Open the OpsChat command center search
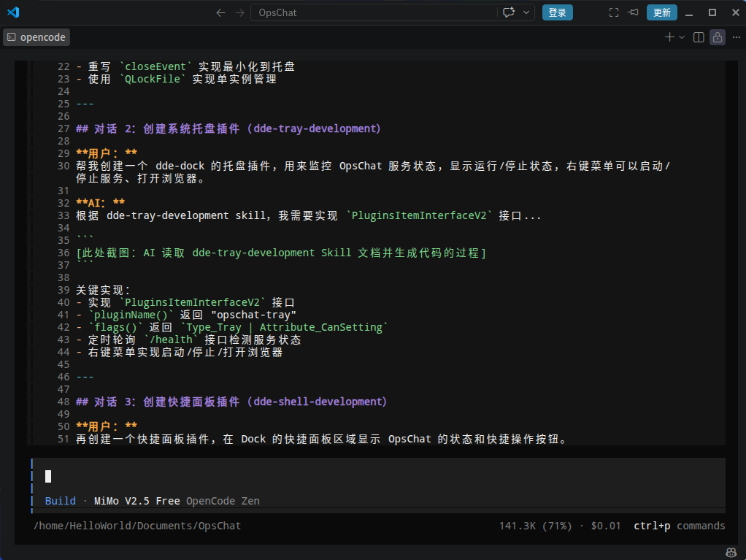 [x=374, y=13]
